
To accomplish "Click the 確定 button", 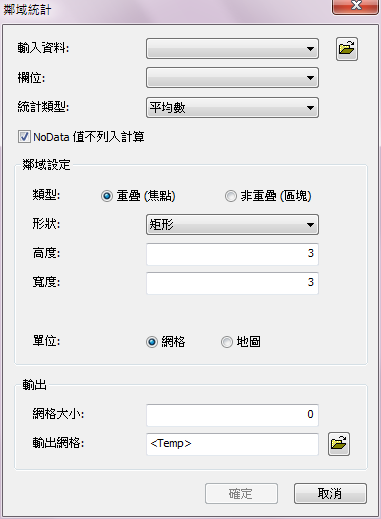I will 241,493.
